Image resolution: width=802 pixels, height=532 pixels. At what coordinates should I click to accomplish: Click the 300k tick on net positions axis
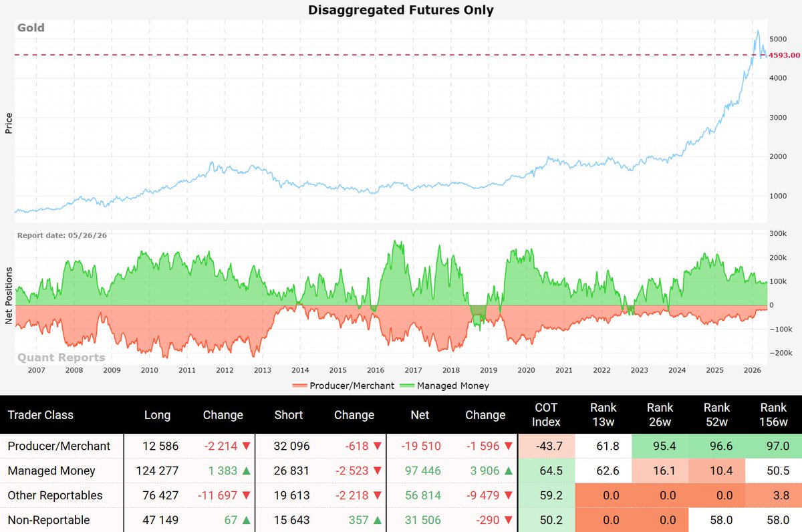pos(779,234)
